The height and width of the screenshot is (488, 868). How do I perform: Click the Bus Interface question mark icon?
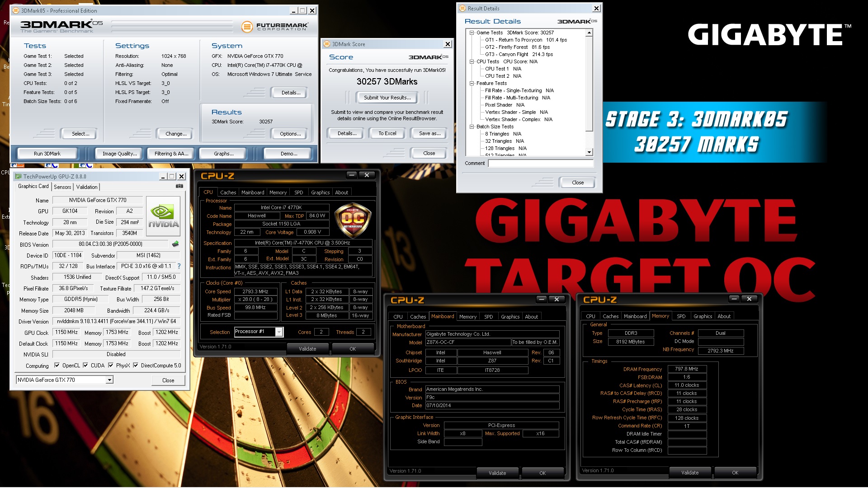(179, 266)
